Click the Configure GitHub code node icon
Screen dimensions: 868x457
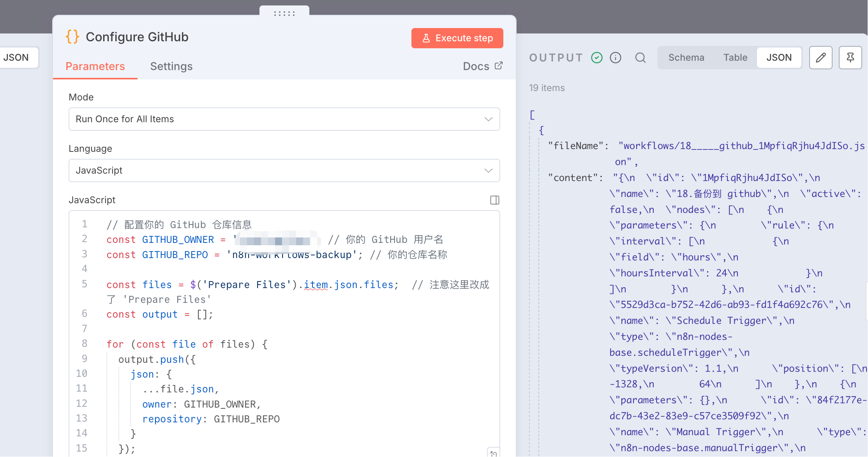point(72,37)
